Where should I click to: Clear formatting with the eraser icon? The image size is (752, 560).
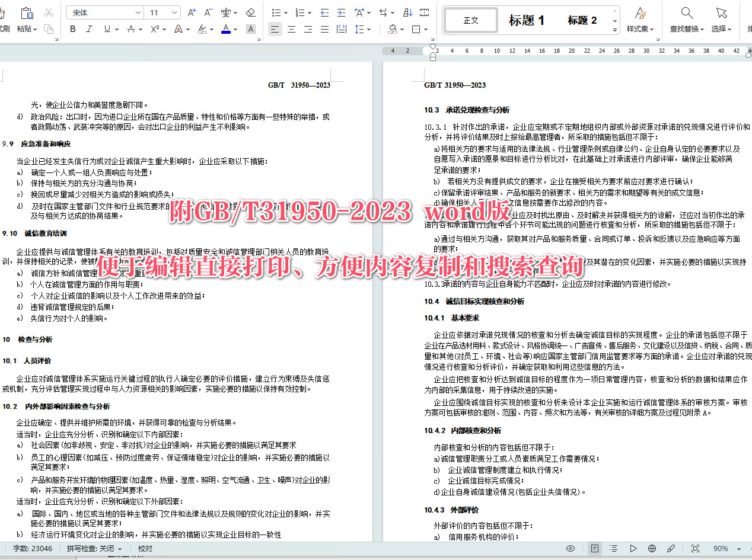(x=250, y=12)
